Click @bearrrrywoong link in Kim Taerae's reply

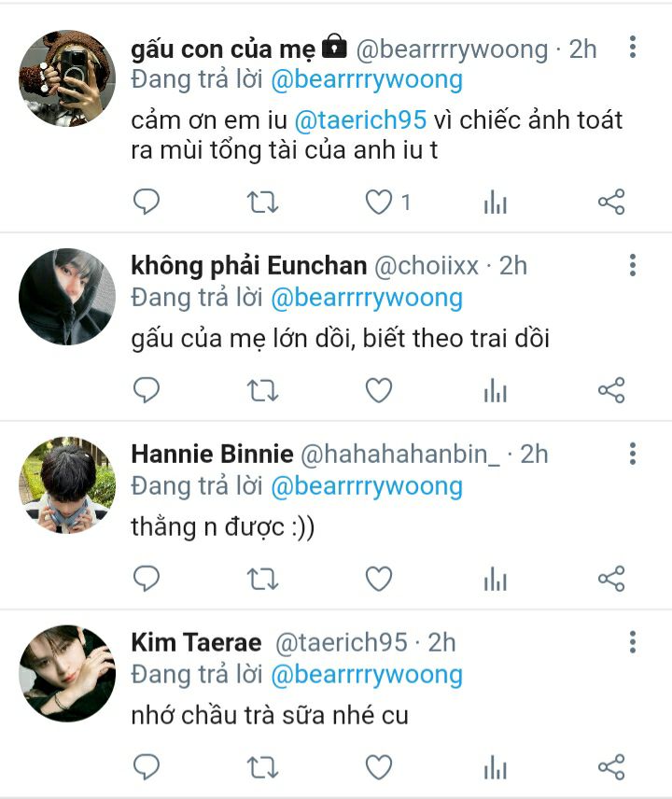pos(367,675)
